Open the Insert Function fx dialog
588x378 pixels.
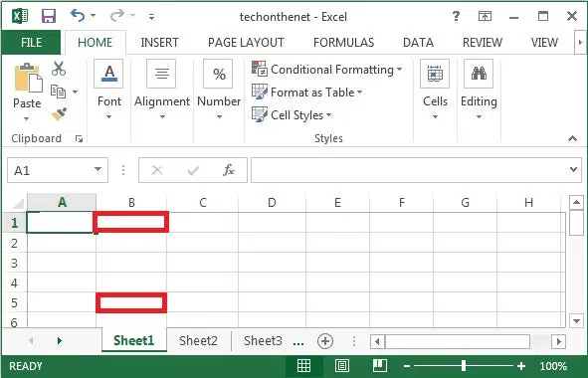click(229, 170)
